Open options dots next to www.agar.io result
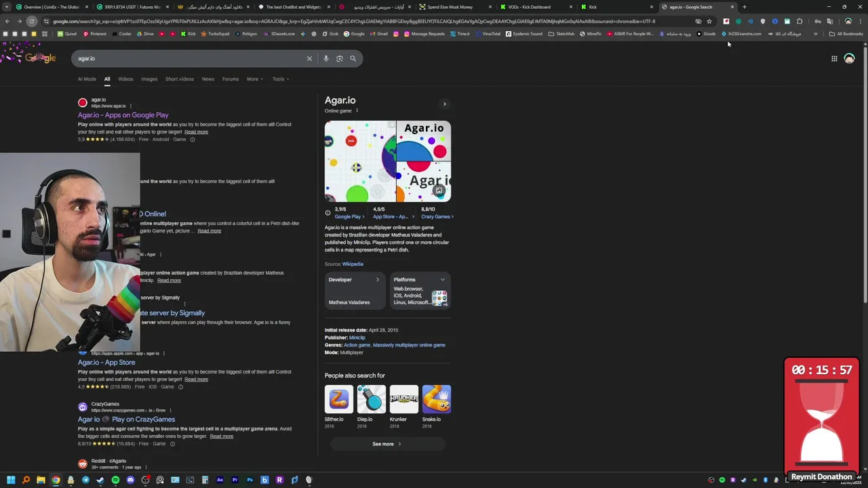 [x=131, y=106]
